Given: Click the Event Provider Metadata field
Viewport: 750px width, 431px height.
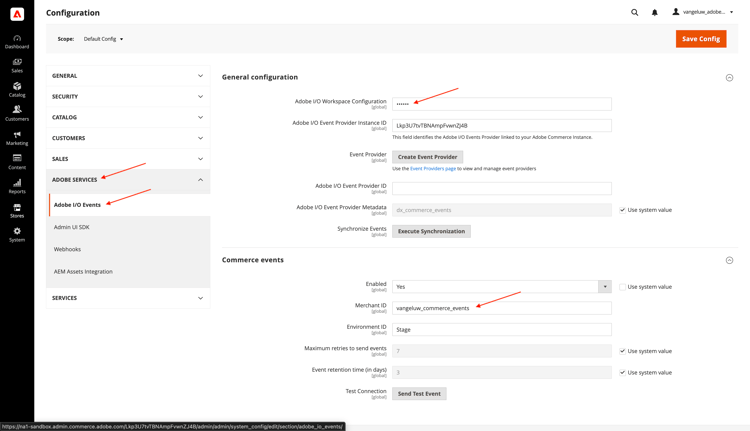Looking at the screenshot, I should coord(502,210).
